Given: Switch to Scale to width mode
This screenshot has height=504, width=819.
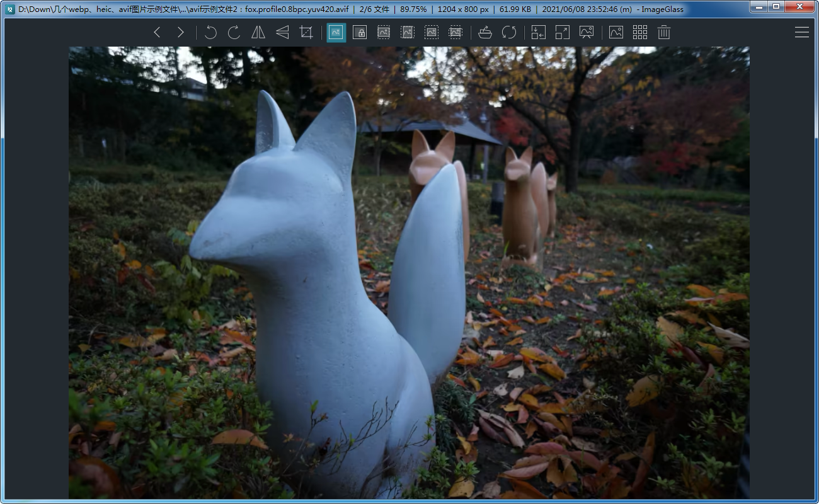Looking at the screenshot, I should (x=384, y=33).
